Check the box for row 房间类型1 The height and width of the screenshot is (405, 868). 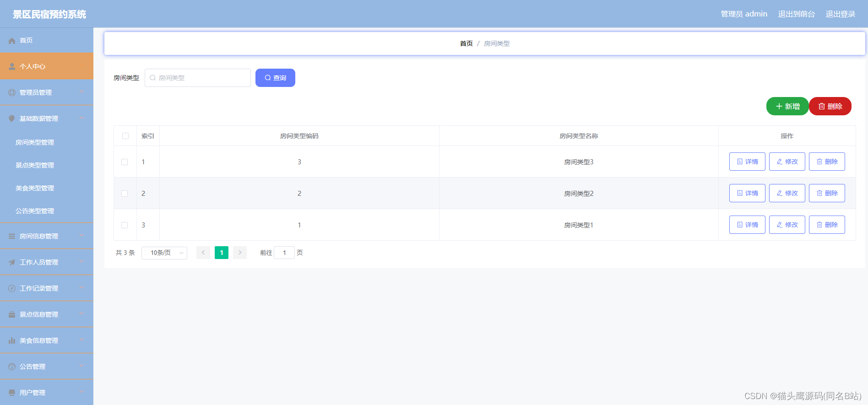(125, 225)
